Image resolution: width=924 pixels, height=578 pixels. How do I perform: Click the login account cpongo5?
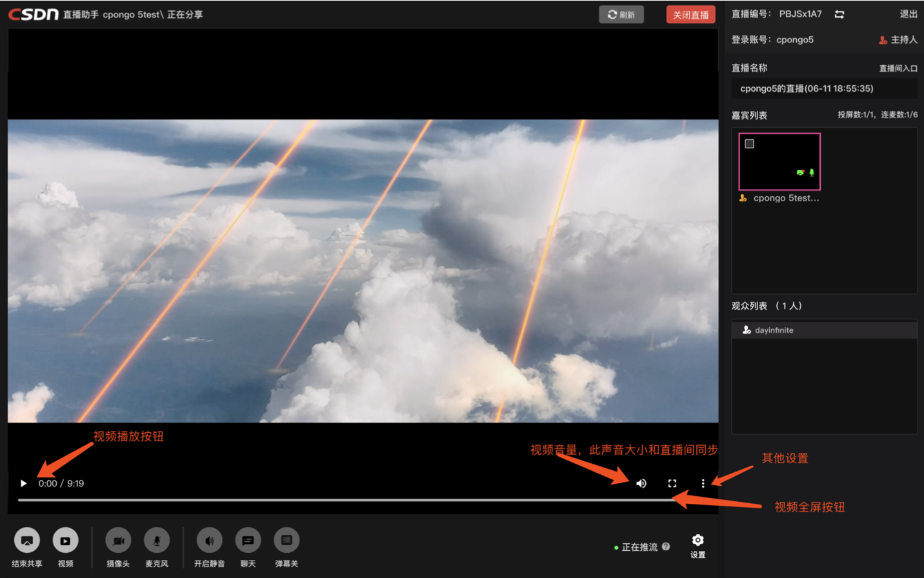(795, 40)
